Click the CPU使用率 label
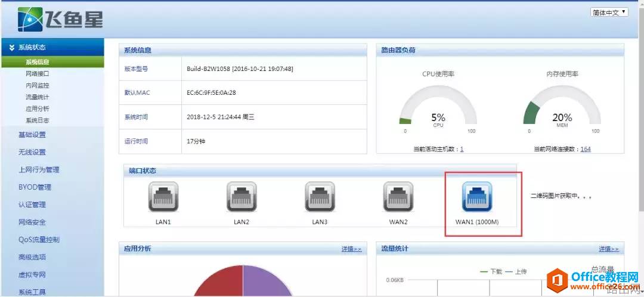This screenshot has height=297, width=644. [438, 75]
